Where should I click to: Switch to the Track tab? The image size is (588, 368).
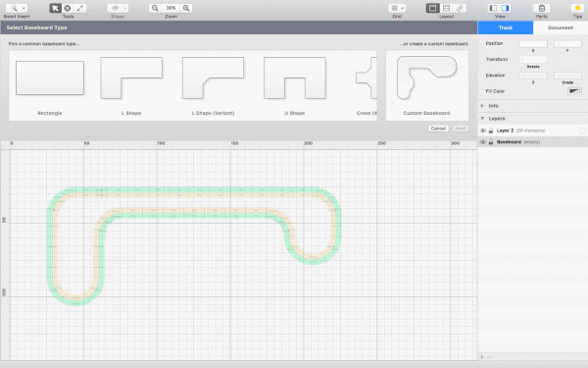pyautogui.click(x=505, y=27)
